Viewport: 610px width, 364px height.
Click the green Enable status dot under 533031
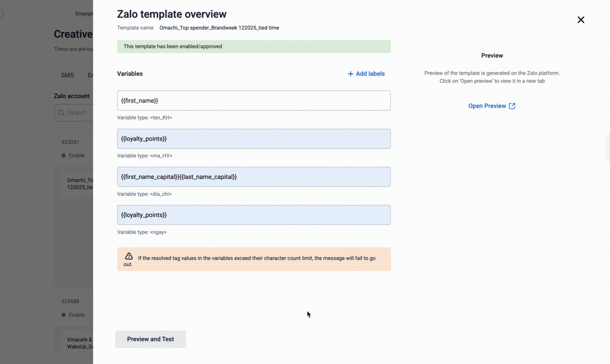pos(63,156)
